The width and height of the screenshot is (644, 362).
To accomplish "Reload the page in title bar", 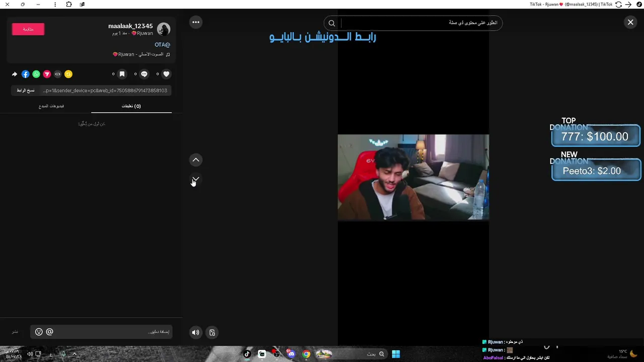I will [618, 5].
